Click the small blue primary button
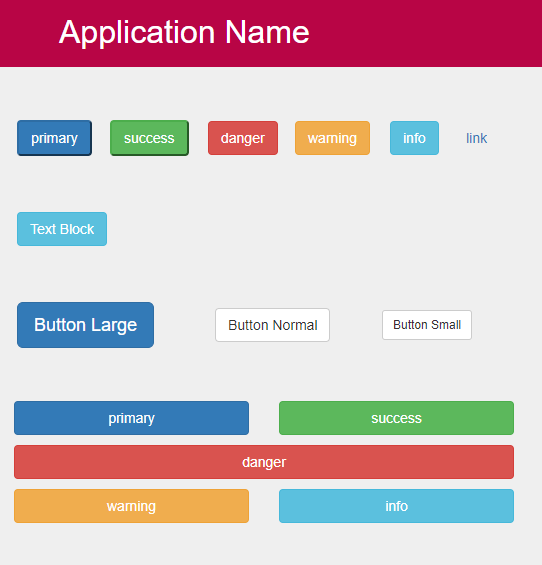Viewport: 542px width, 565px height. point(54,138)
